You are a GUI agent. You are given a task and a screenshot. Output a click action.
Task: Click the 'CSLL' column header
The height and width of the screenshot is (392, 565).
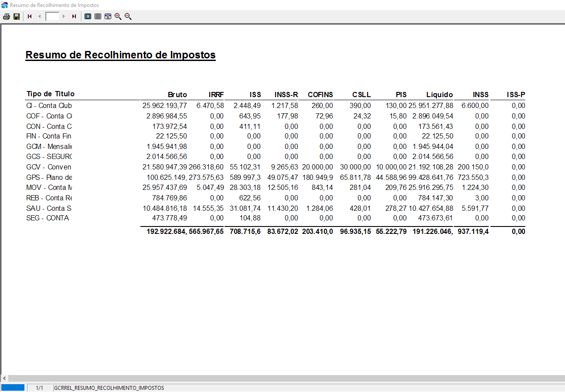(362, 95)
